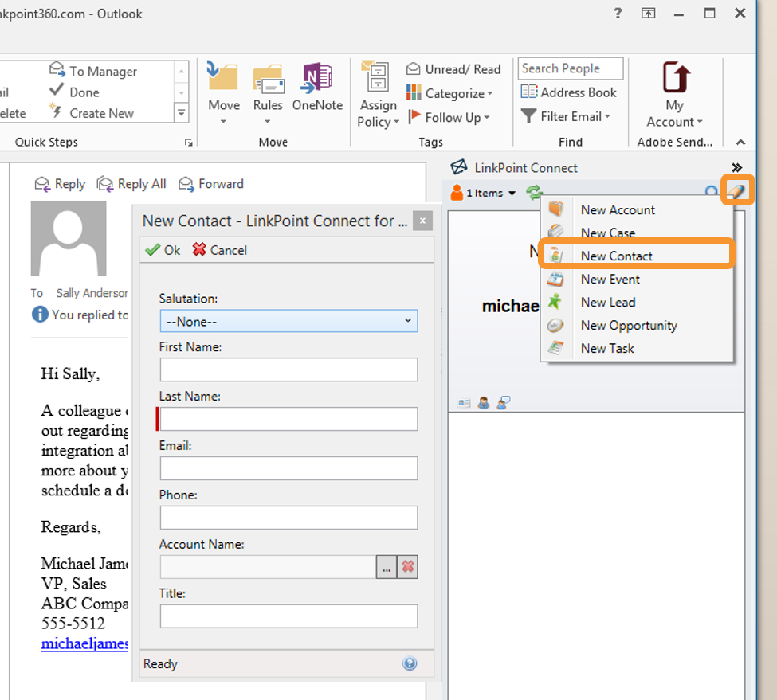Click the contact card icon below record
This screenshot has height=700, width=777.
pos(464,402)
